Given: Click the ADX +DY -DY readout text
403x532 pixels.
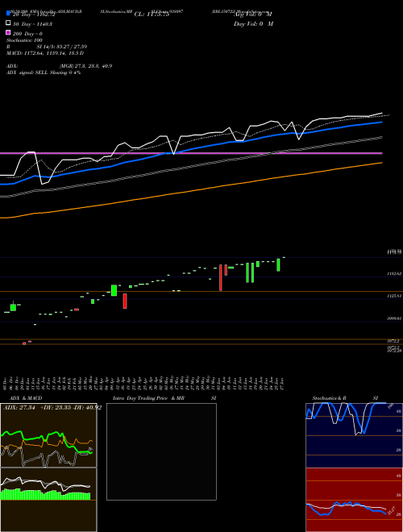Looking at the screenshot, I should point(52,408).
